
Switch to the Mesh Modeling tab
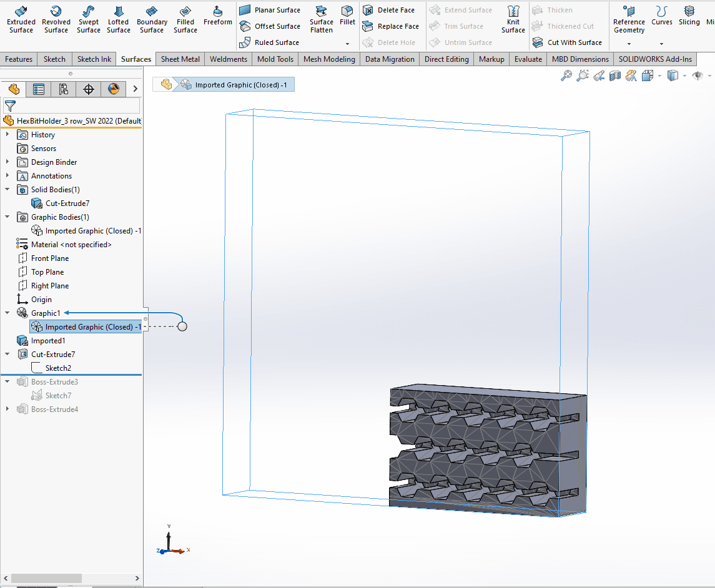pos(328,59)
